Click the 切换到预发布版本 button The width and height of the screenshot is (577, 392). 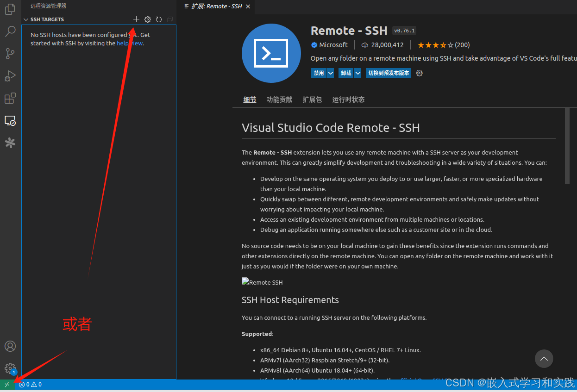[x=388, y=73]
